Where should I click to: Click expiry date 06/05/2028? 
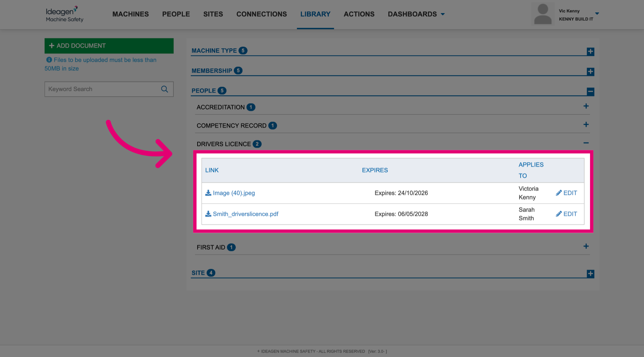coord(413,214)
